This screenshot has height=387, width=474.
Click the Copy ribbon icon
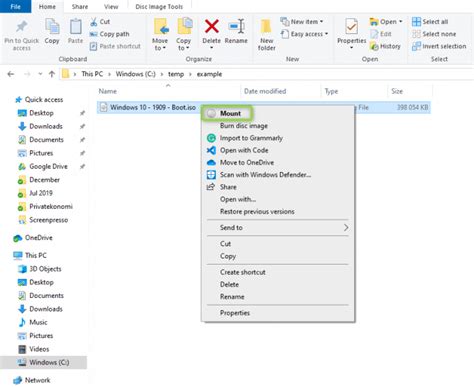tap(52, 27)
